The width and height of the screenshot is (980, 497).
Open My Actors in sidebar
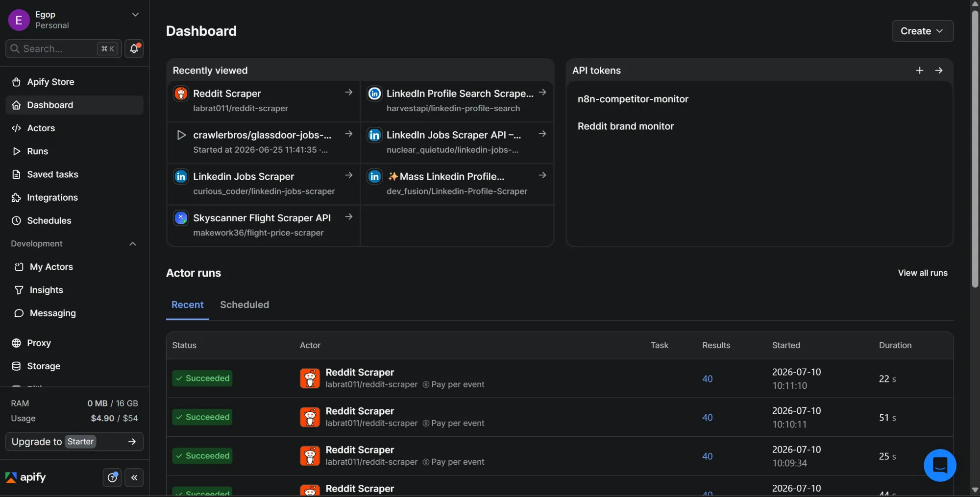click(x=74, y=267)
